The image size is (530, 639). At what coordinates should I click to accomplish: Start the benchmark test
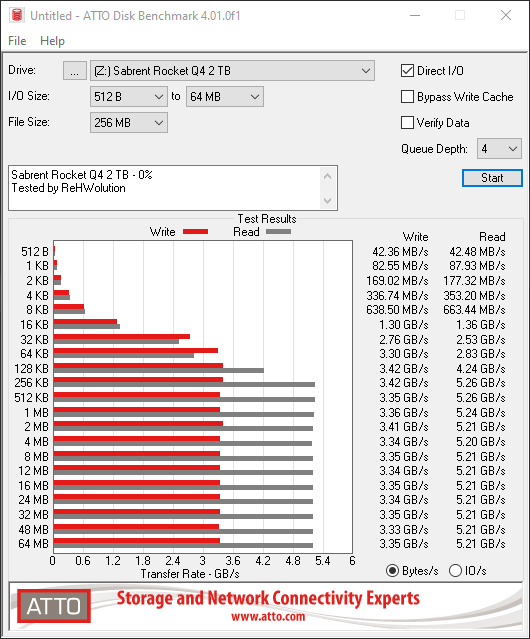coord(492,178)
